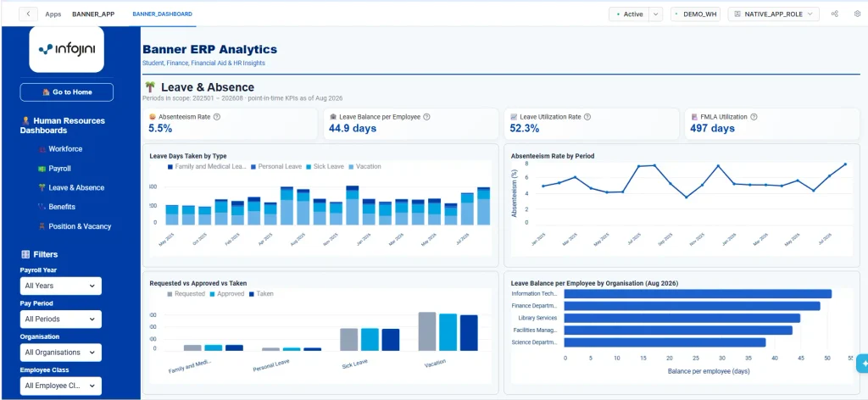This screenshot has width=868, height=400.
Task: Click help icon next to Leave Balance per Employee
Action: [427, 117]
